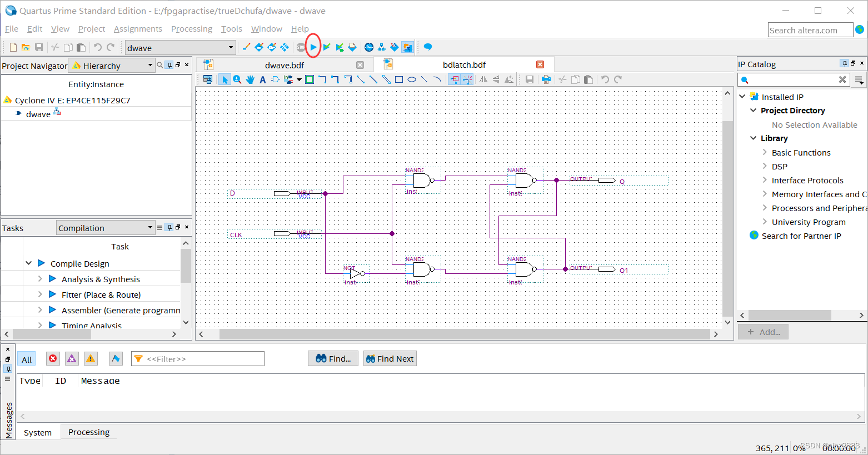Click the schematic horizontal scrollbar
This screenshot has width=868, height=455.
click(465, 334)
